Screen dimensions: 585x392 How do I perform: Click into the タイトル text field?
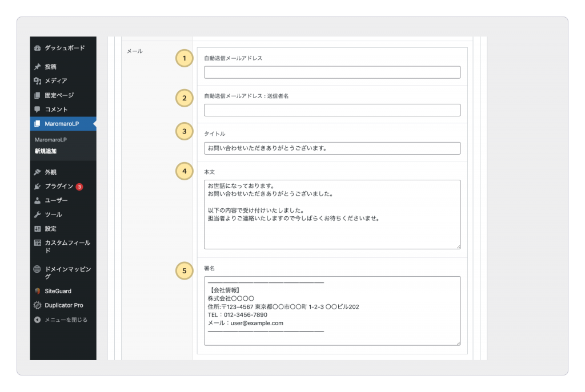click(332, 148)
